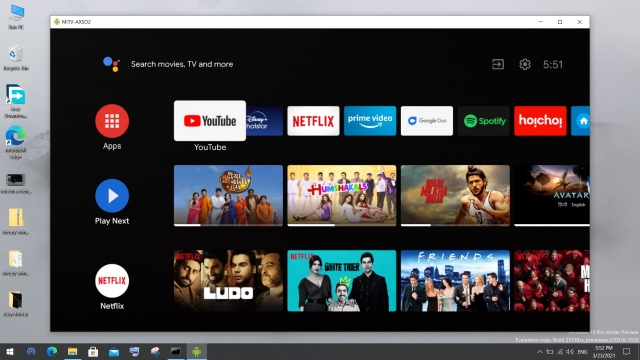640x360 pixels.
Task: Launch the Prime Video app
Action: click(370, 121)
